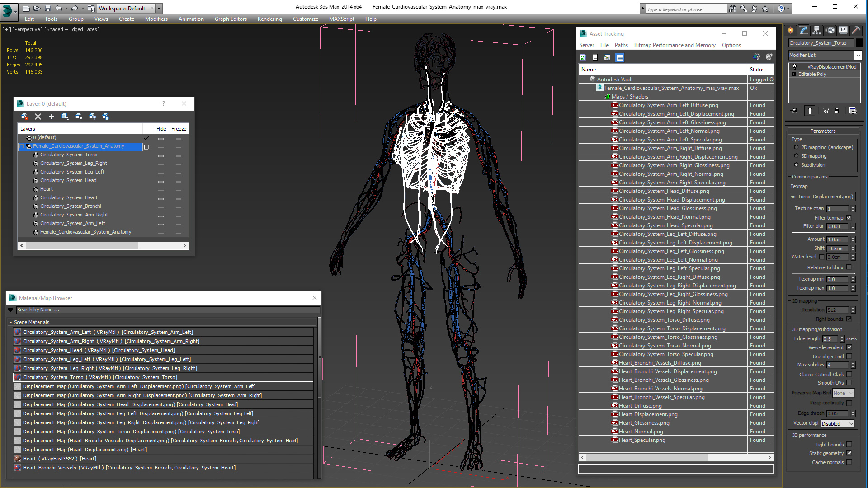Click the black object color swatch
This screenshot has width=868, height=488.
(x=859, y=43)
